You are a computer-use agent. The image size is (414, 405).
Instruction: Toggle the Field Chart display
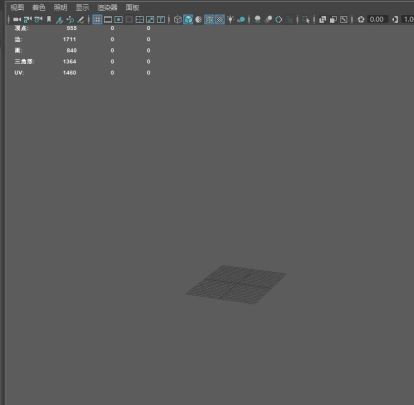[140, 20]
